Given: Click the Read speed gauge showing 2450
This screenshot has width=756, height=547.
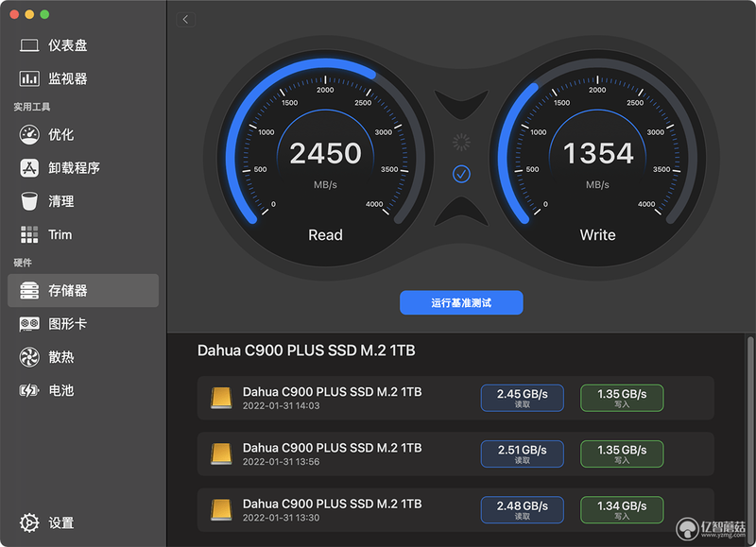Looking at the screenshot, I should point(325,158).
